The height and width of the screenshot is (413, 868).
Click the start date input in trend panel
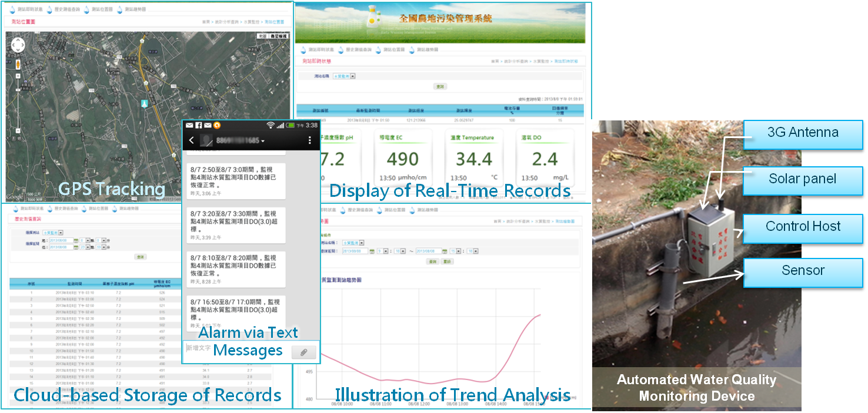(x=355, y=251)
